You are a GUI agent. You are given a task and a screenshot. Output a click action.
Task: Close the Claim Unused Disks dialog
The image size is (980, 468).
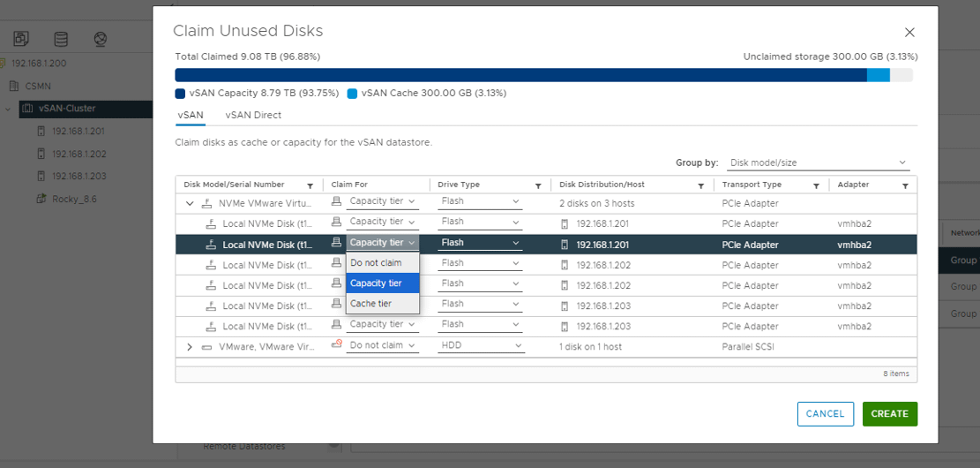coord(909,33)
